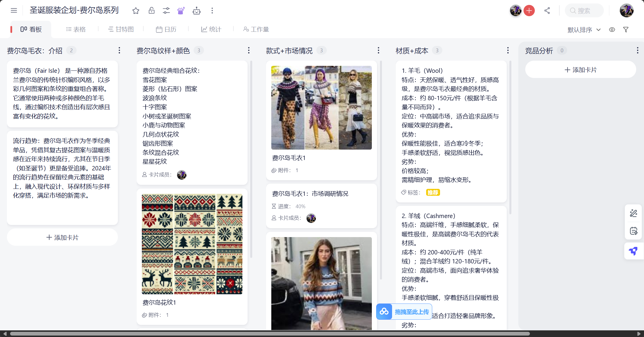Click the quick-note calendar icon on right panel
This screenshot has width=644, height=337.
tap(633, 231)
